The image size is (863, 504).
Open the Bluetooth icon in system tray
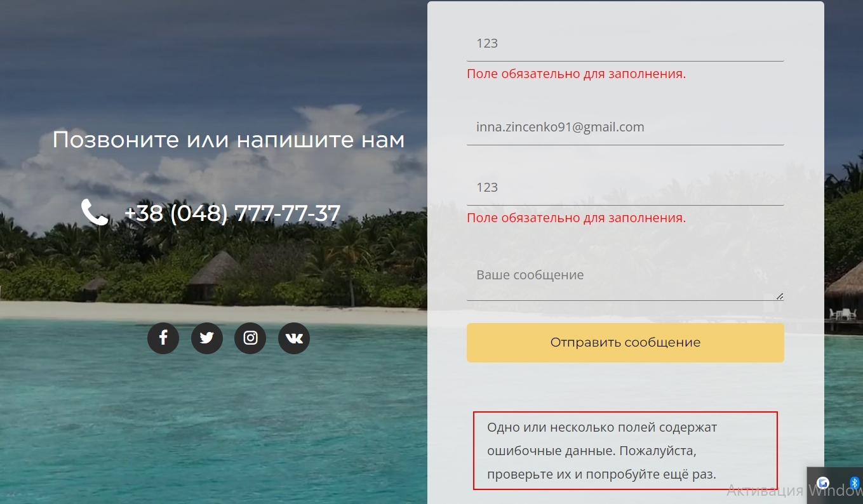tap(854, 483)
